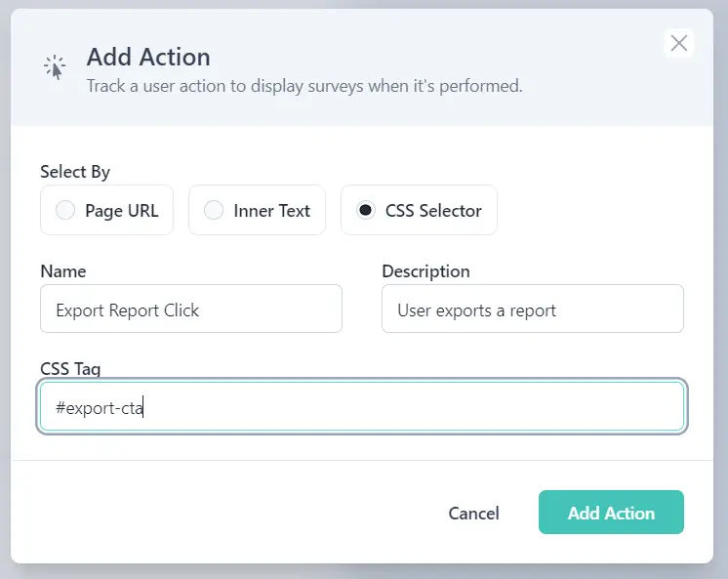Viewport: 728px width, 579px height.
Task: Choose the Inner Text radio option
Action: [257, 210]
